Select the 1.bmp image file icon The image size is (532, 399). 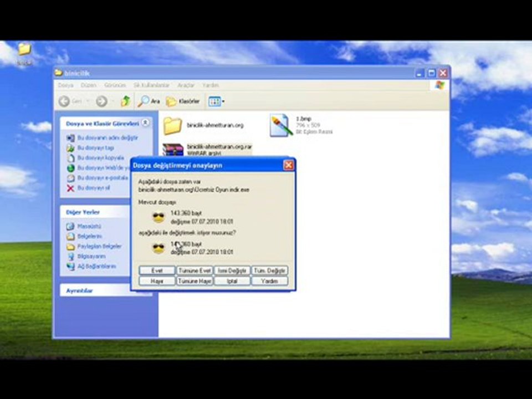coord(282,126)
